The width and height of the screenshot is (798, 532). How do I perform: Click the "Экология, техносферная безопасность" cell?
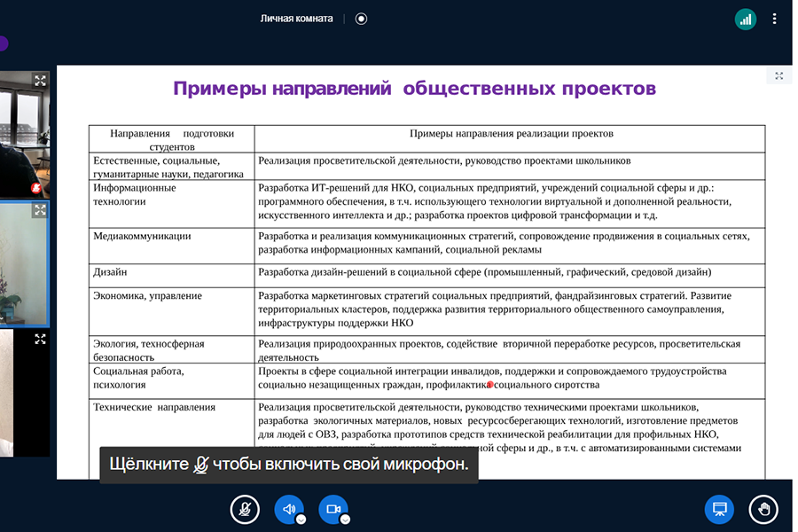(x=171, y=349)
